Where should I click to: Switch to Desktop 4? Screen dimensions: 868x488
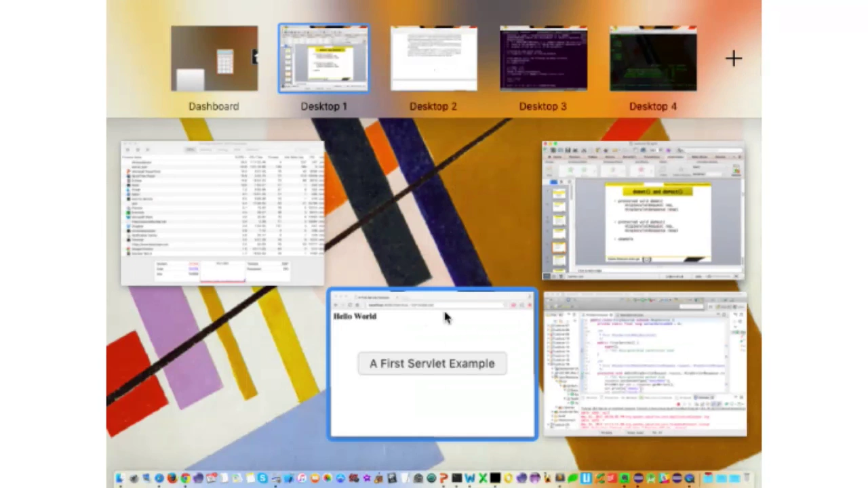click(x=653, y=59)
